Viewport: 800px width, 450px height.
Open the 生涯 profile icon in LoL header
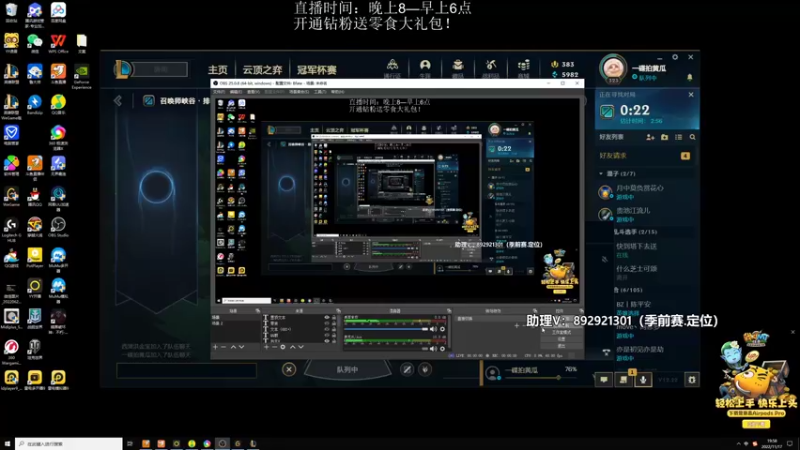425,67
